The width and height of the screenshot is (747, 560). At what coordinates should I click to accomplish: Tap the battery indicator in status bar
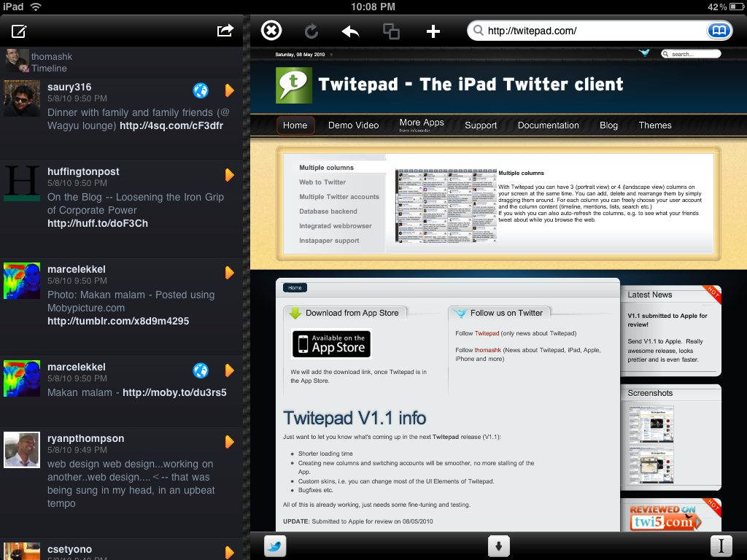click(737, 7)
